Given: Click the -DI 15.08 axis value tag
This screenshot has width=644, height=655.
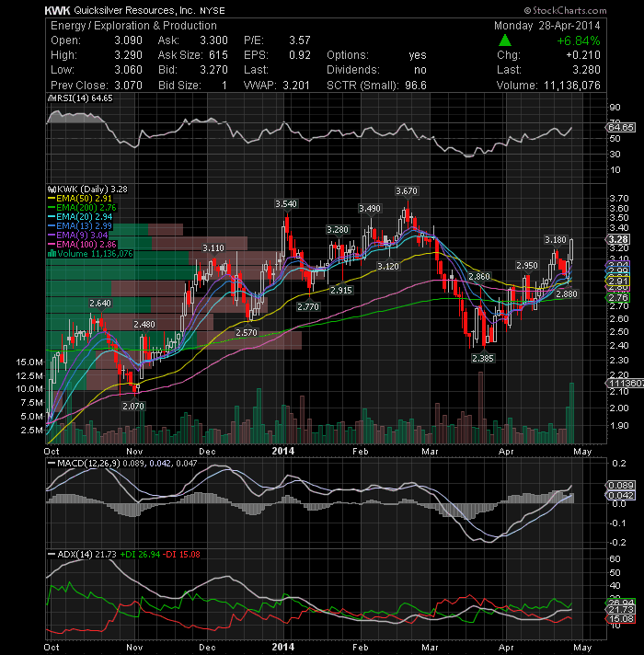Looking at the screenshot, I should pos(621,618).
